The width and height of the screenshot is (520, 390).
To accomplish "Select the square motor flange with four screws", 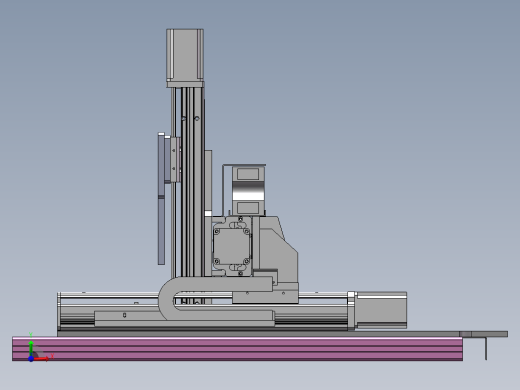I will tap(232, 246).
